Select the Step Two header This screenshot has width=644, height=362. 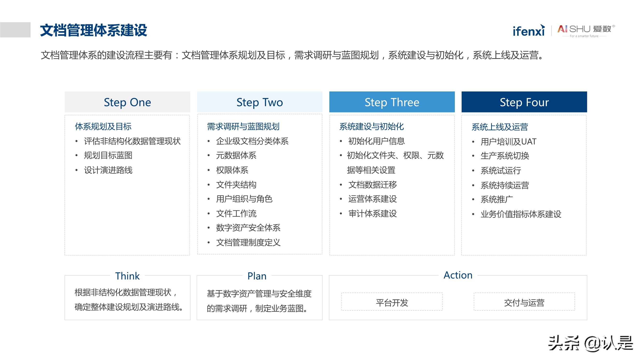(259, 102)
